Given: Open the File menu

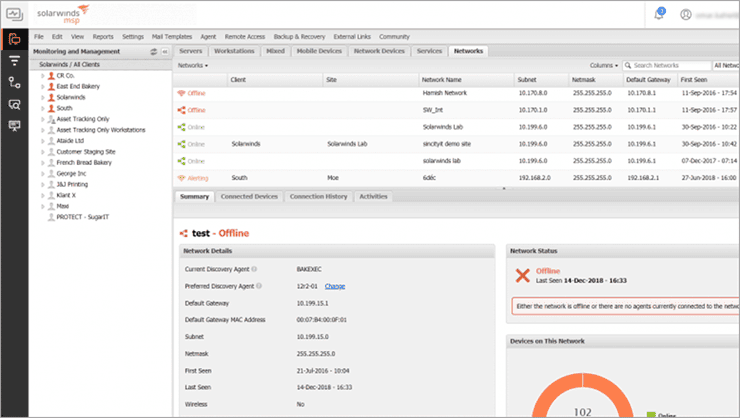Looking at the screenshot, I should (x=39, y=37).
